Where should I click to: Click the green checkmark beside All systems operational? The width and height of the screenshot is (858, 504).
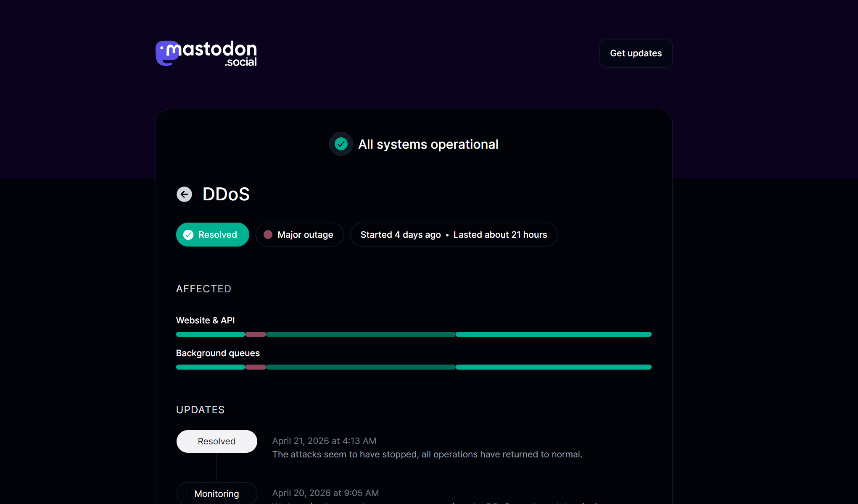(341, 144)
